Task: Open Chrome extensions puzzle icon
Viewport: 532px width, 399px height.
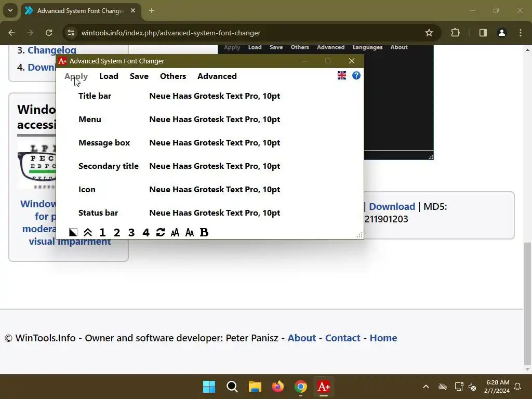Action: pyautogui.click(x=455, y=33)
